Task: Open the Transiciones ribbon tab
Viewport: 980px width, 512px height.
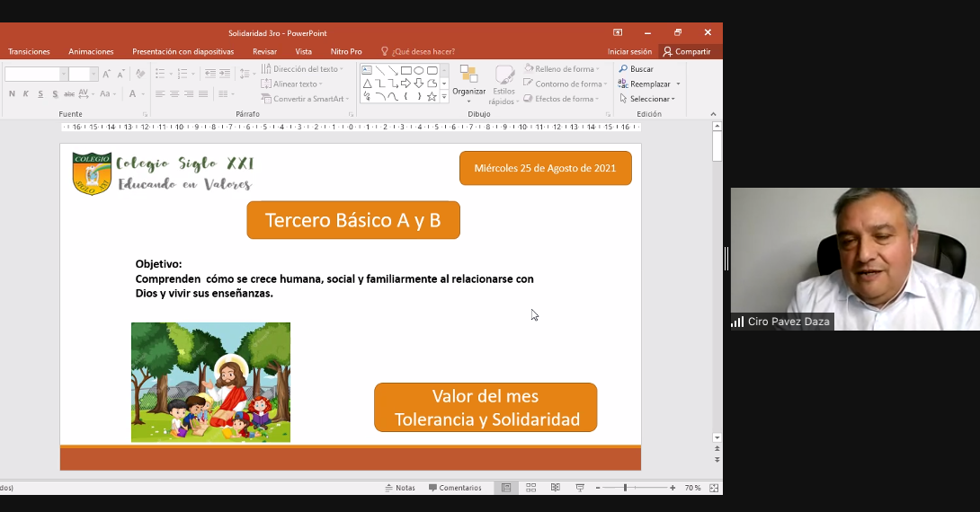Action: 29,51
